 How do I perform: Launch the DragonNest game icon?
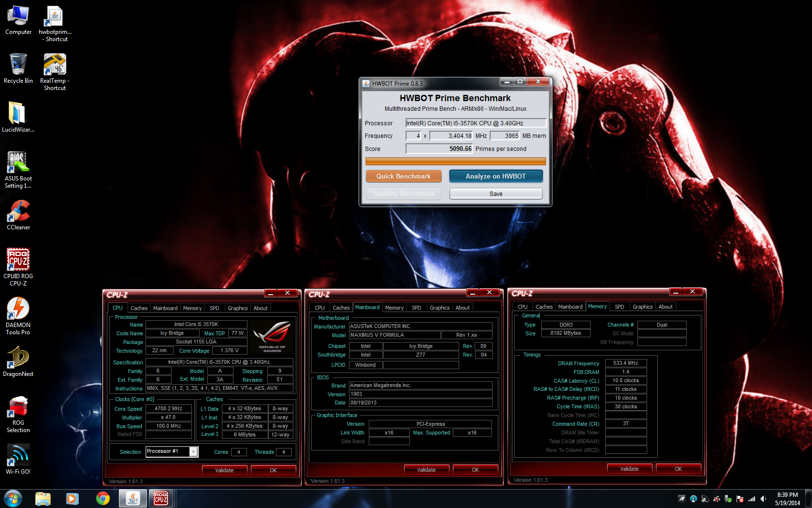(18, 361)
